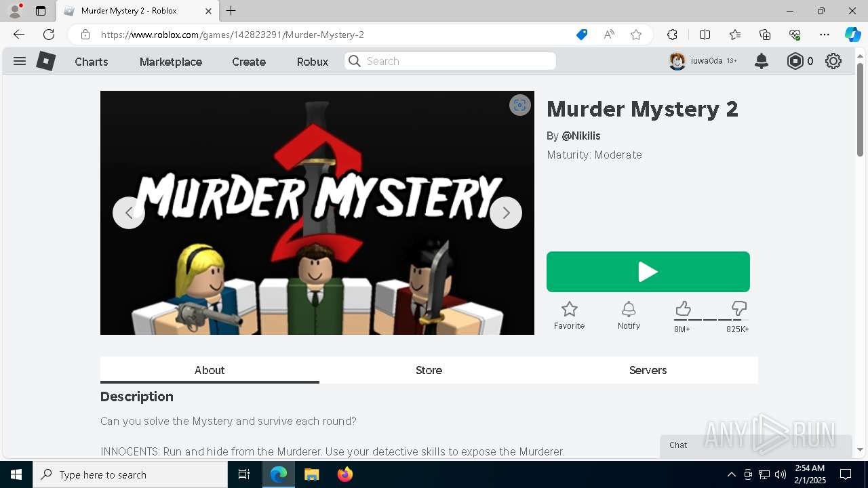Click the Windows taskbar search box
The height and width of the screenshot is (488, 868).
tap(130, 474)
